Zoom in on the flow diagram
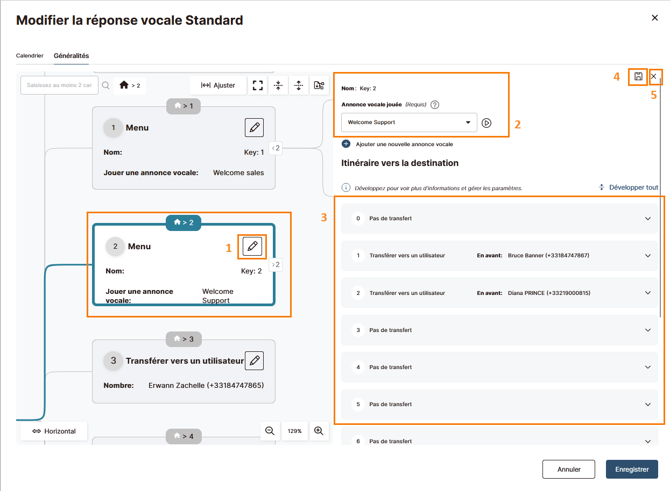This screenshot has height=491, width=670. click(x=318, y=430)
